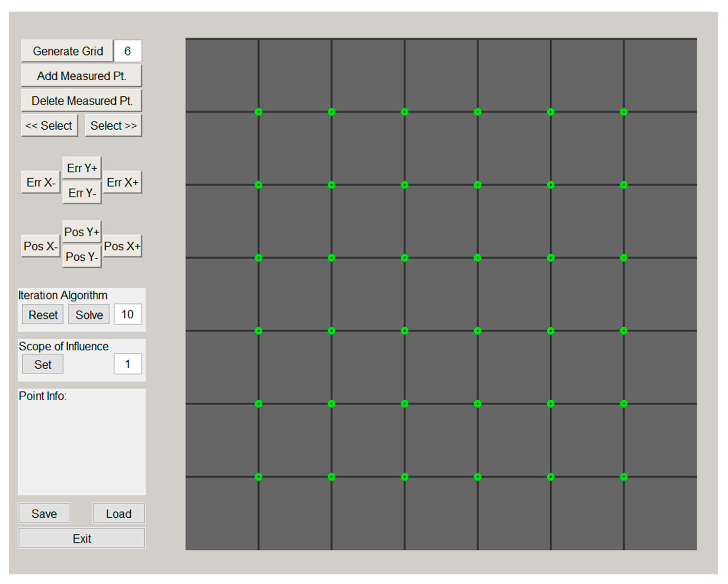Click the Pos Y+ button
This screenshot has width=728, height=584.
coord(82,232)
